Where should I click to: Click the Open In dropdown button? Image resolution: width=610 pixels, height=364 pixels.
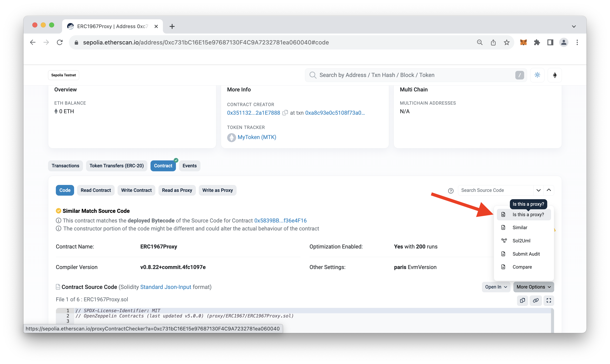[x=495, y=287]
